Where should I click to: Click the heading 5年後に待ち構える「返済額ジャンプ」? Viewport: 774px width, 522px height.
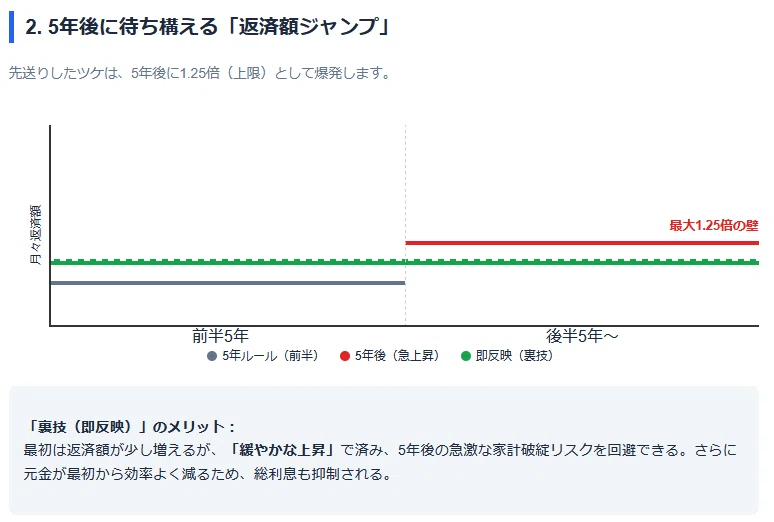pyautogui.click(x=208, y=27)
